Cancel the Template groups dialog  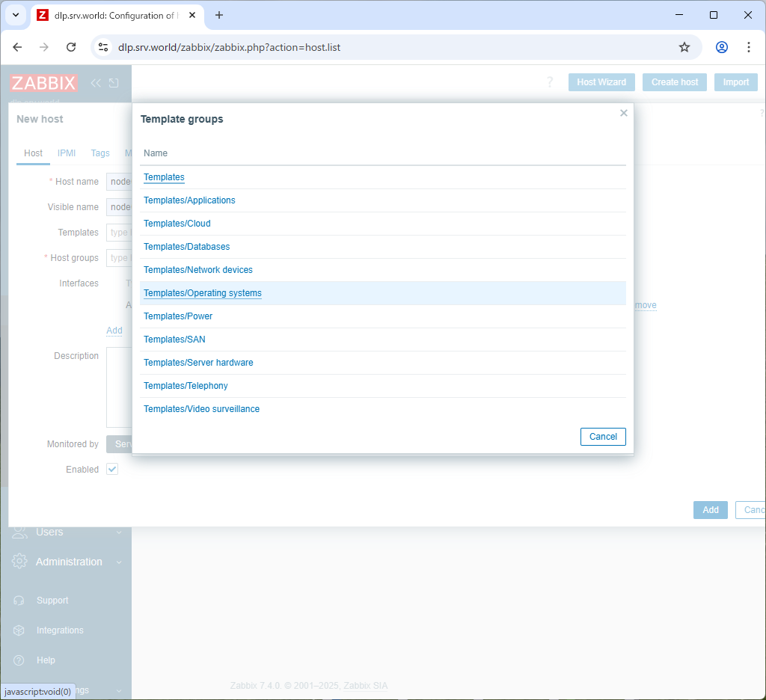click(603, 437)
